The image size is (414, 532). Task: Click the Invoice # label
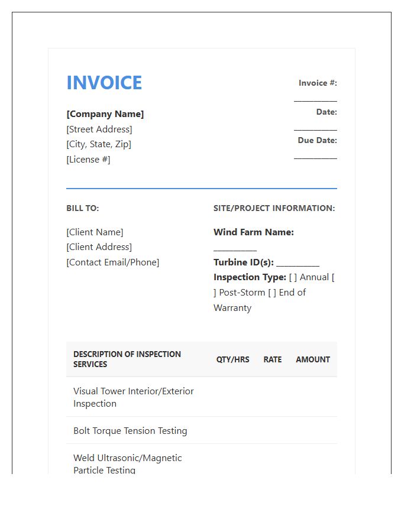pyautogui.click(x=318, y=83)
